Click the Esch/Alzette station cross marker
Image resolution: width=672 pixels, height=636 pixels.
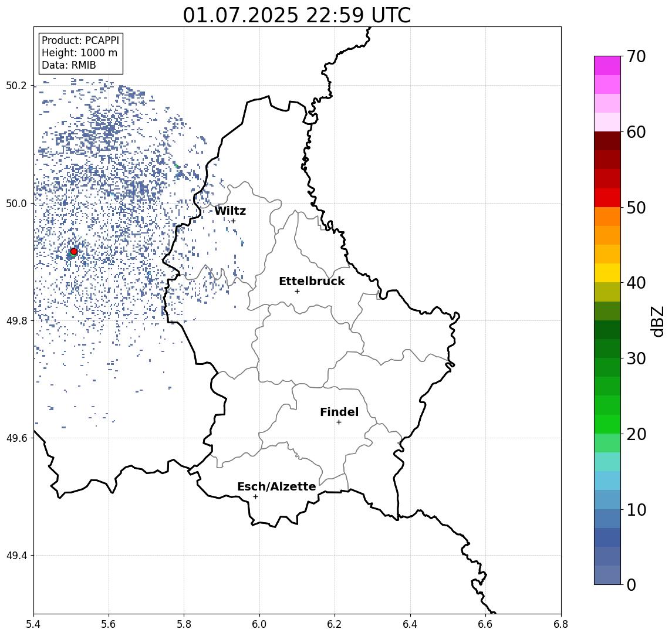tap(255, 497)
